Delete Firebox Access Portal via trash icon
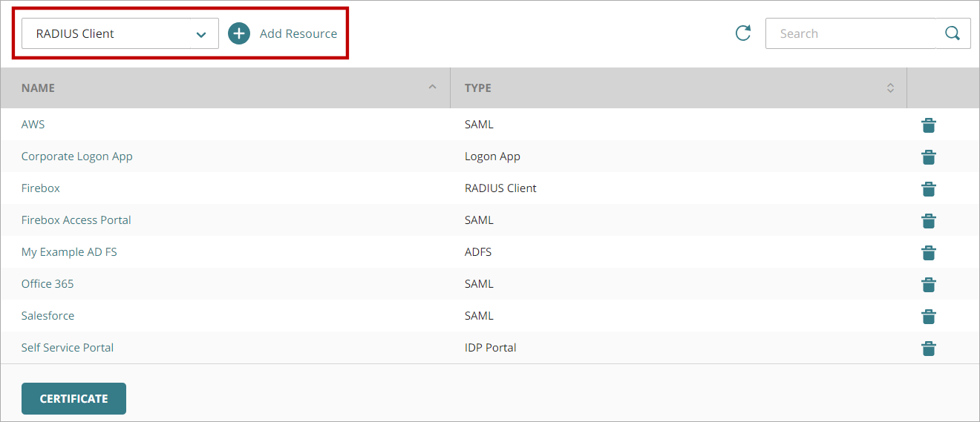 (x=928, y=221)
